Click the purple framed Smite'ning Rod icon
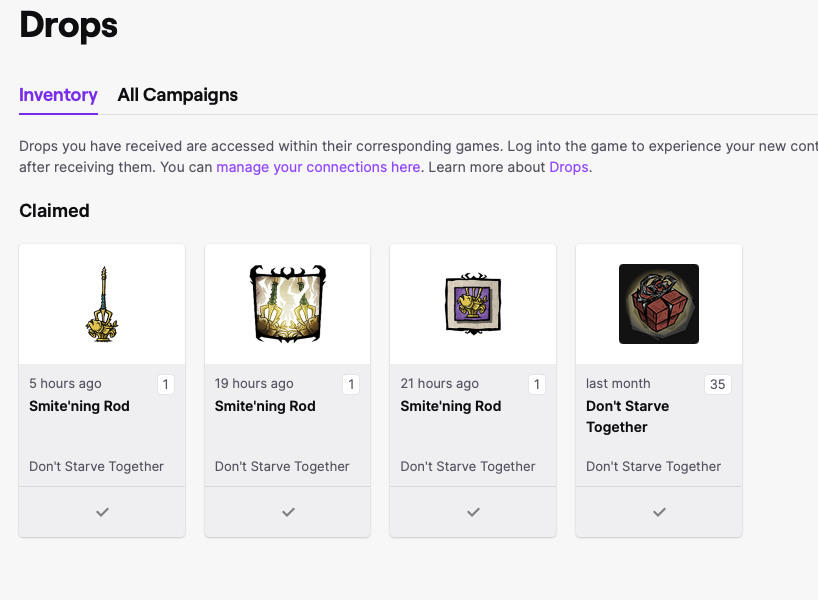The image size is (818, 600). (x=472, y=304)
